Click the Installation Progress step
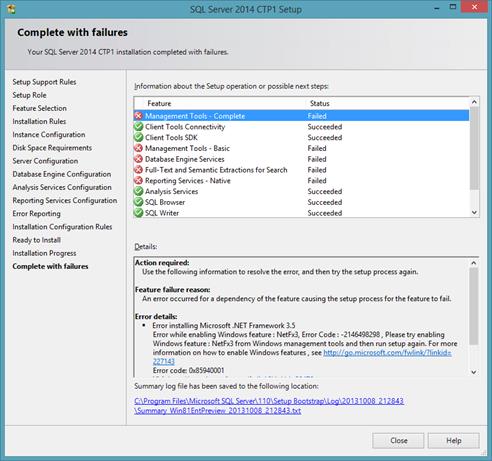 44,253
